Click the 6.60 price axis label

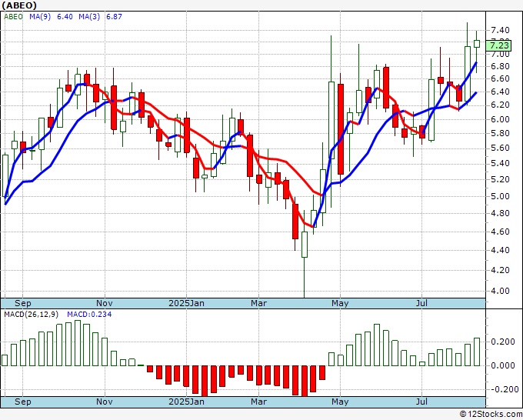pos(500,78)
